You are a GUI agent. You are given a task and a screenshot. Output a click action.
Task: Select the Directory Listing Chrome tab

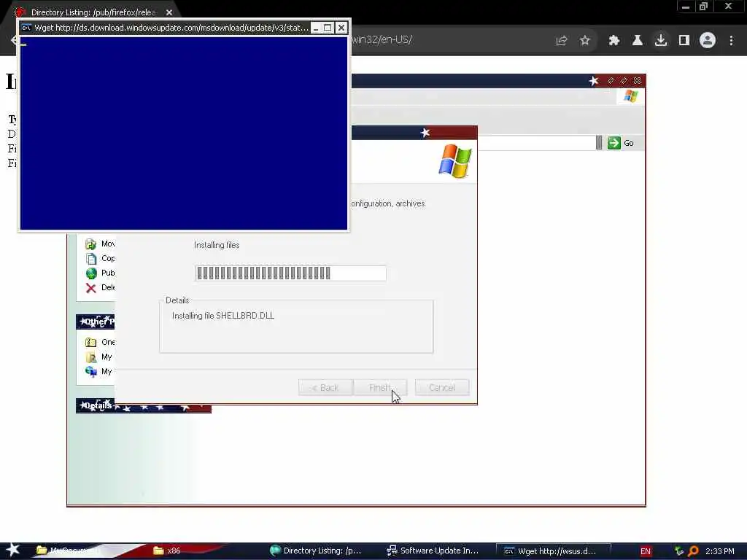tap(93, 12)
